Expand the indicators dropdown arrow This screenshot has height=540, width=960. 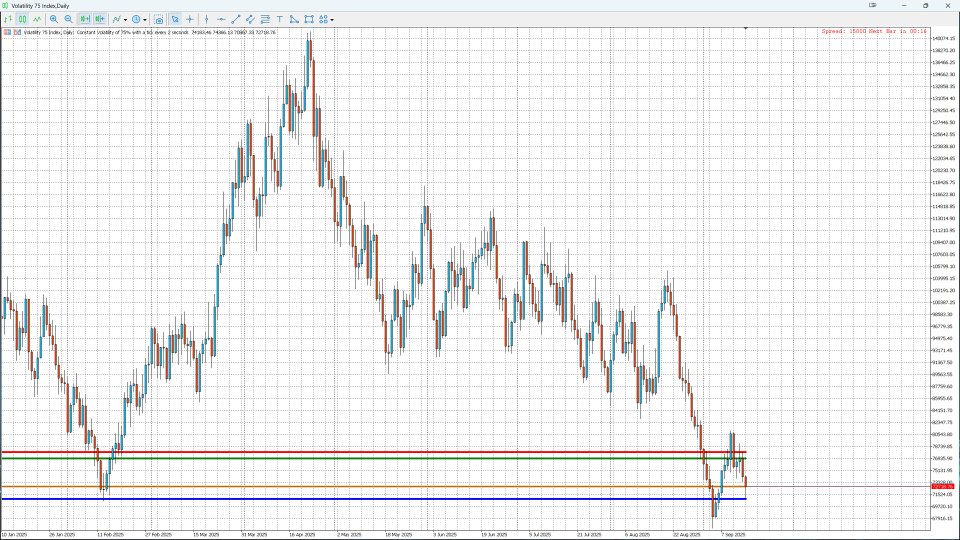(x=126, y=20)
